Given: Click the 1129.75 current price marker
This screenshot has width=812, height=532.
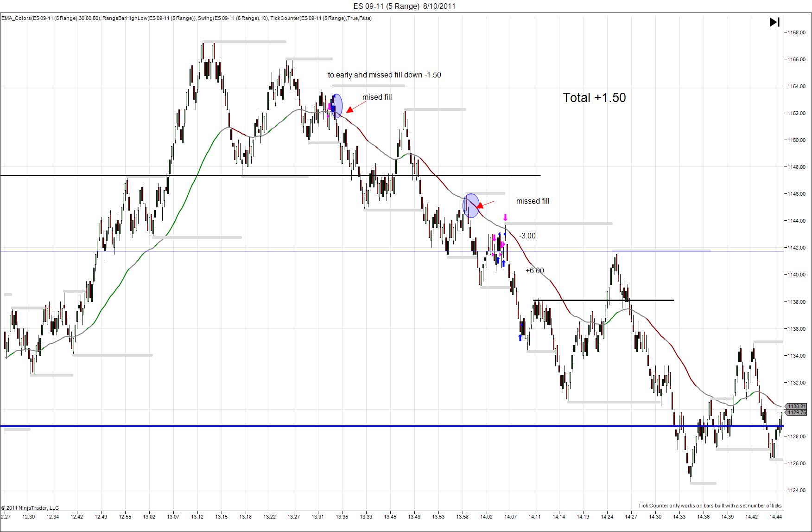Looking at the screenshot, I should pos(797,412).
